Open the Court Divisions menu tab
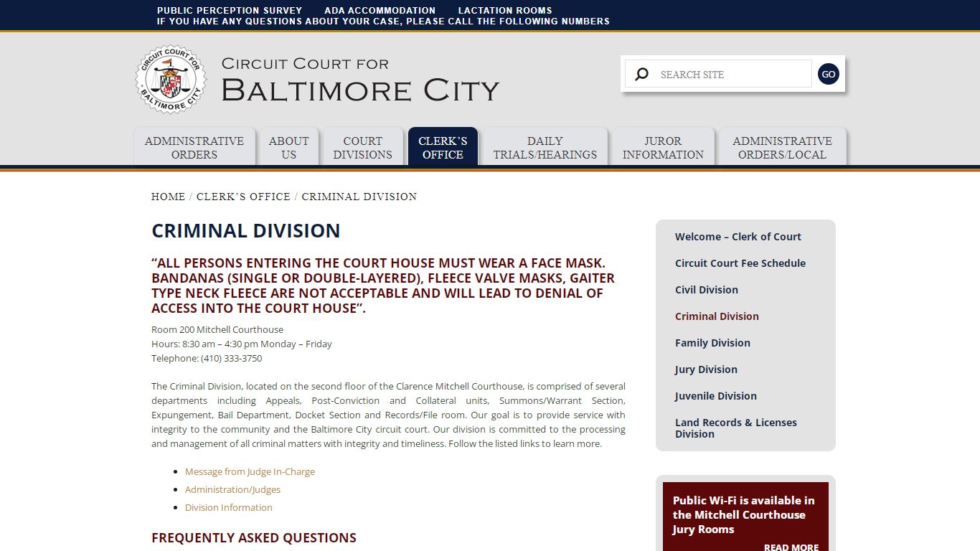The image size is (980, 551). (x=363, y=147)
